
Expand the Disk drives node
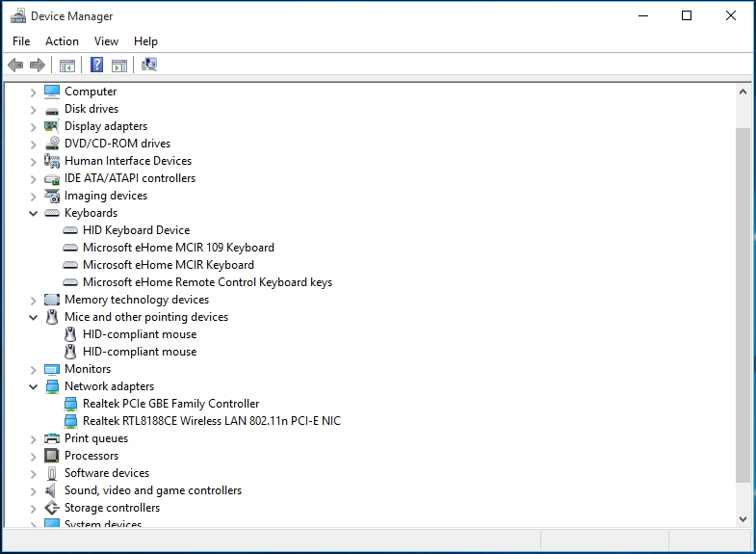(33, 110)
